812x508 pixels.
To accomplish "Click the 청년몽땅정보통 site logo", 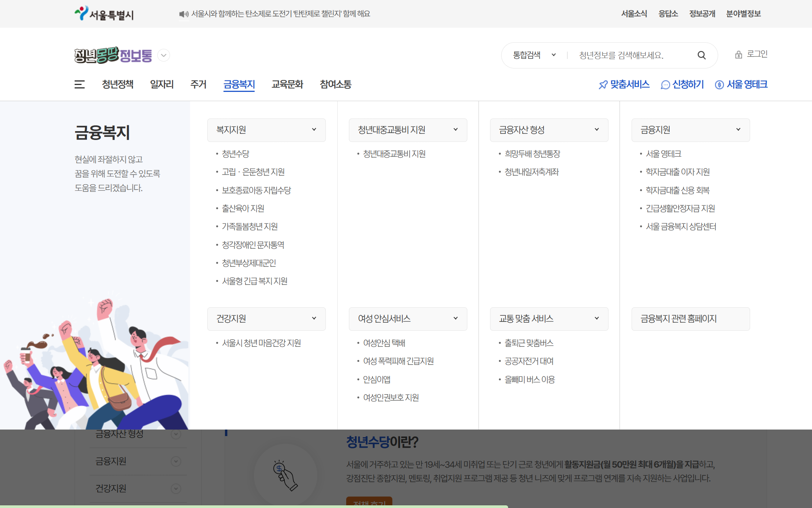I will point(113,55).
